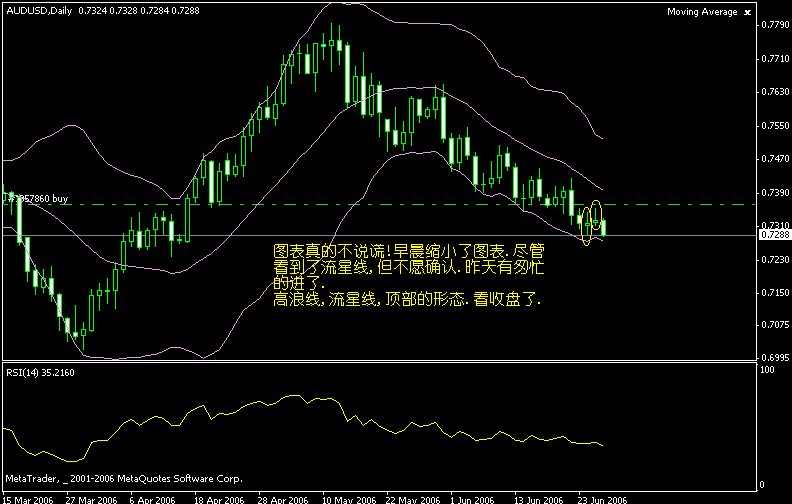The height and width of the screenshot is (504, 792).
Task: Click the RSI scale value 0
Action: pos(762,485)
